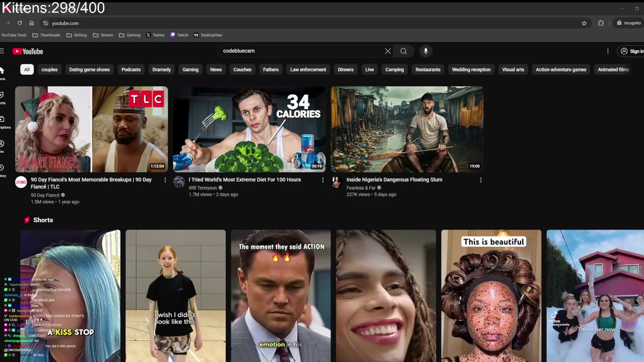
Task: Click title '90 Day Fiancé's Most Memorable Breakups'
Action: [x=91, y=183]
